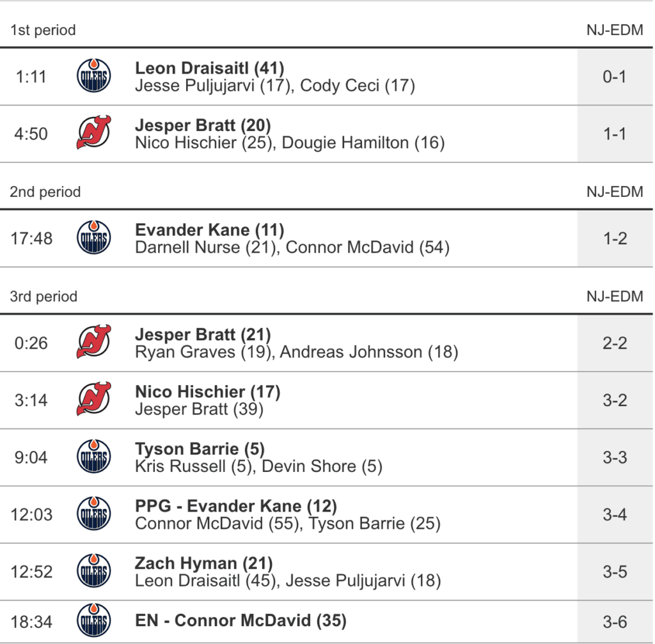Click Oilers logo next to Evander Kane (11)
The width and height of the screenshot is (655, 644).
(93, 239)
